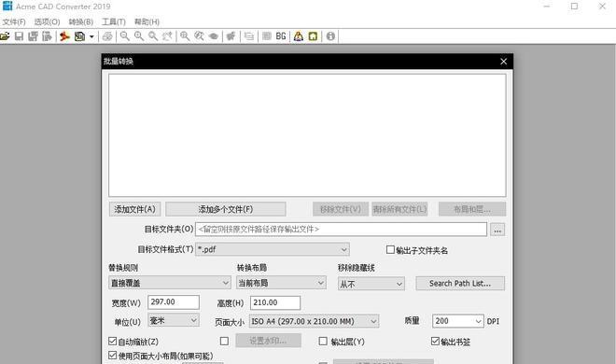
Task: Toggle the 输出子文件夹名 checkbox
Action: coord(390,250)
